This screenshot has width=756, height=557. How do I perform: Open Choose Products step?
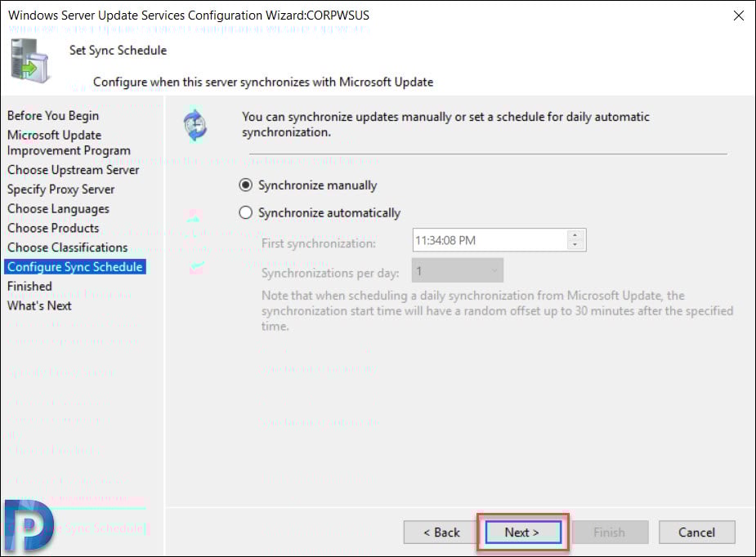coord(53,228)
